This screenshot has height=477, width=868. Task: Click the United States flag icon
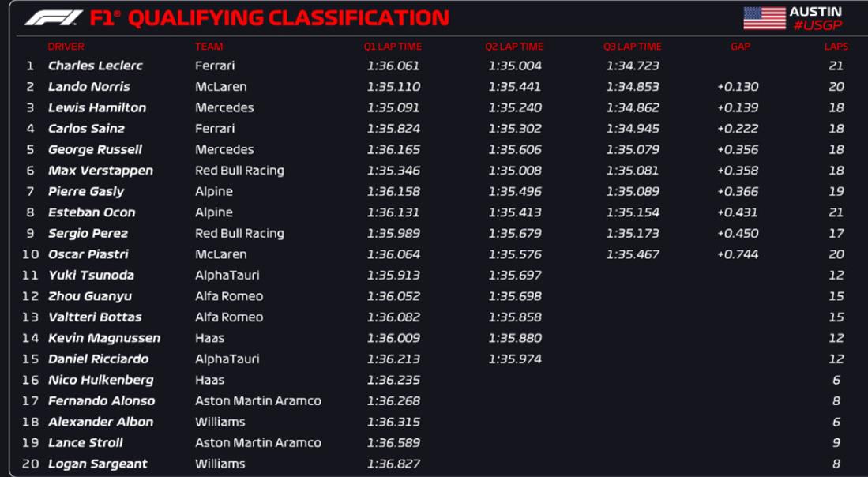coord(764,18)
